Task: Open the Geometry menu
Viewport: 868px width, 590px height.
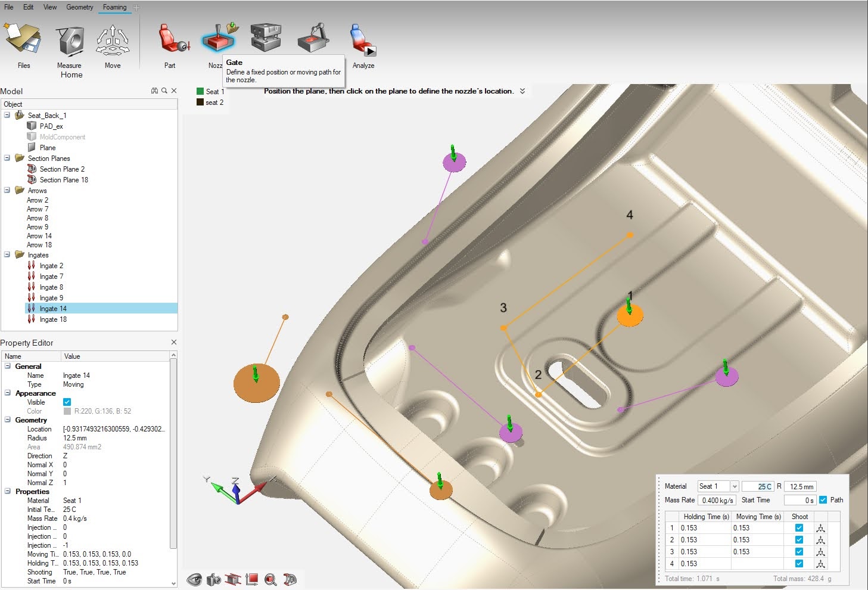Action: tap(79, 7)
